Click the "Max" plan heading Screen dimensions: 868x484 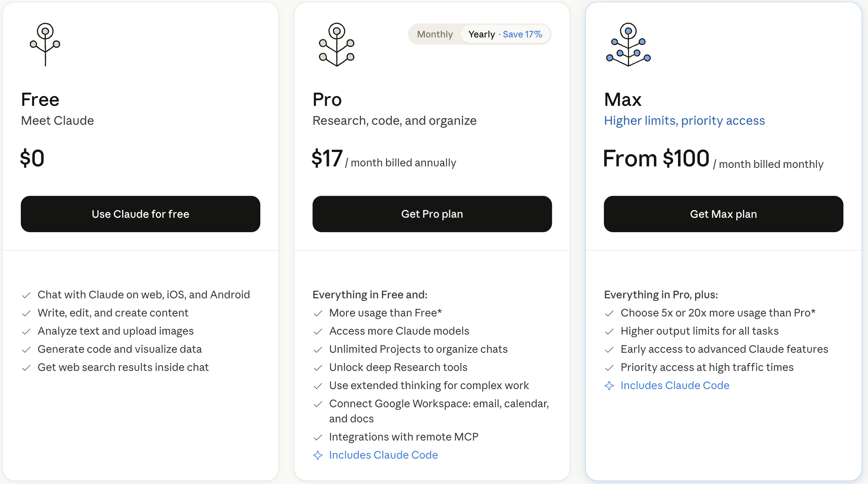click(623, 100)
